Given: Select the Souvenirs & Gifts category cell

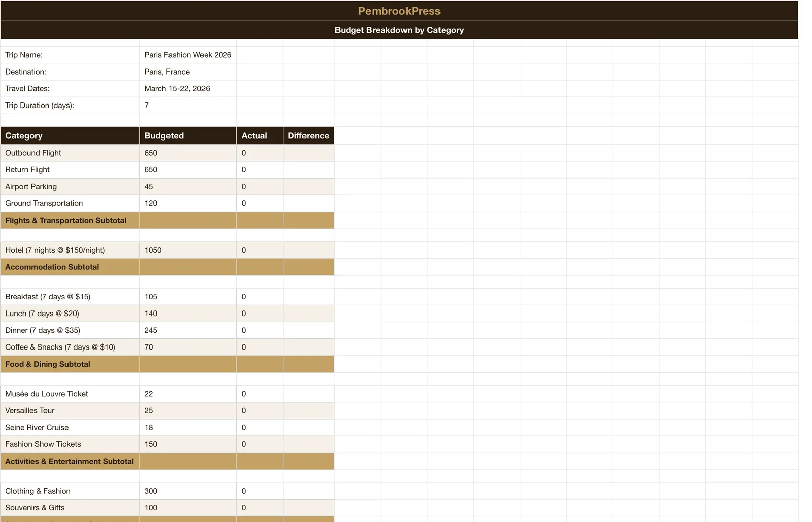Looking at the screenshot, I should (70, 507).
